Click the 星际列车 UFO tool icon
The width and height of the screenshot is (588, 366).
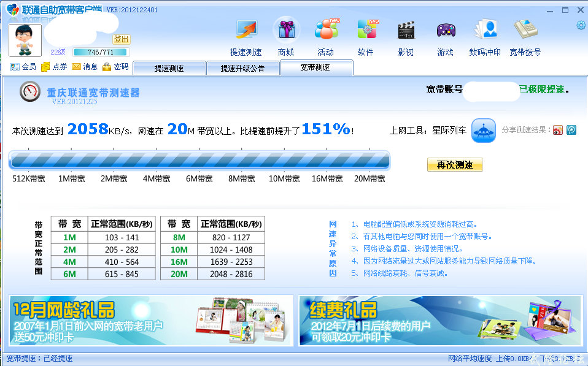[484, 131]
